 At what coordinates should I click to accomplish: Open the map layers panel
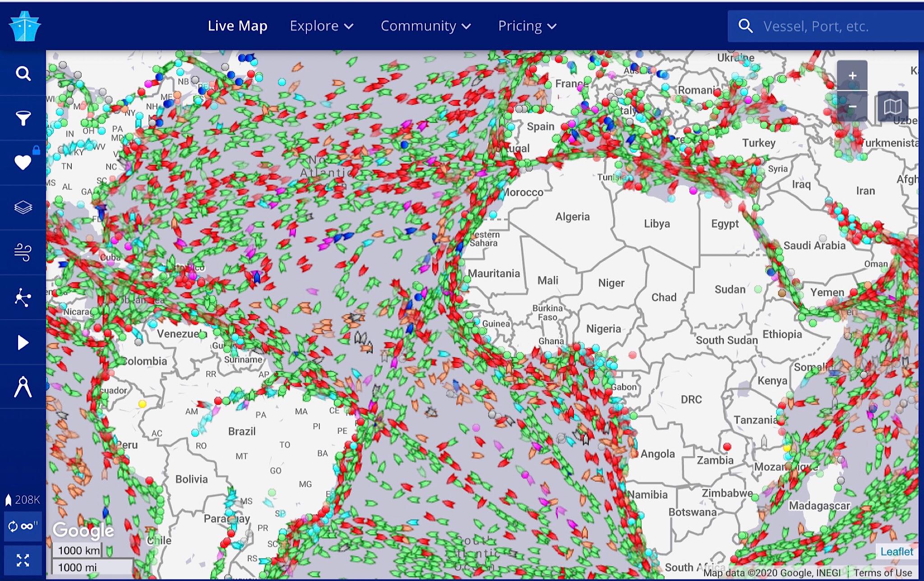tap(23, 207)
